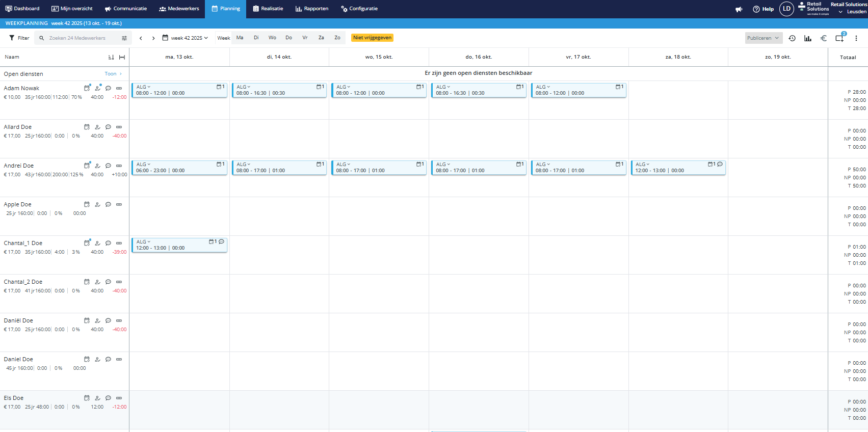Switch to the Vr day view
The image size is (868, 432).
tap(305, 38)
